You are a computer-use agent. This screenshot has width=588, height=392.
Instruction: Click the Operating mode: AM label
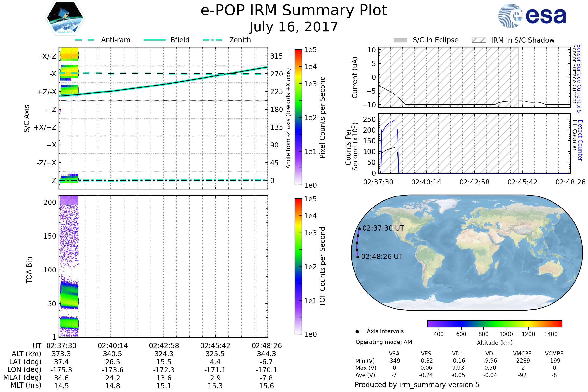(x=384, y=342)
